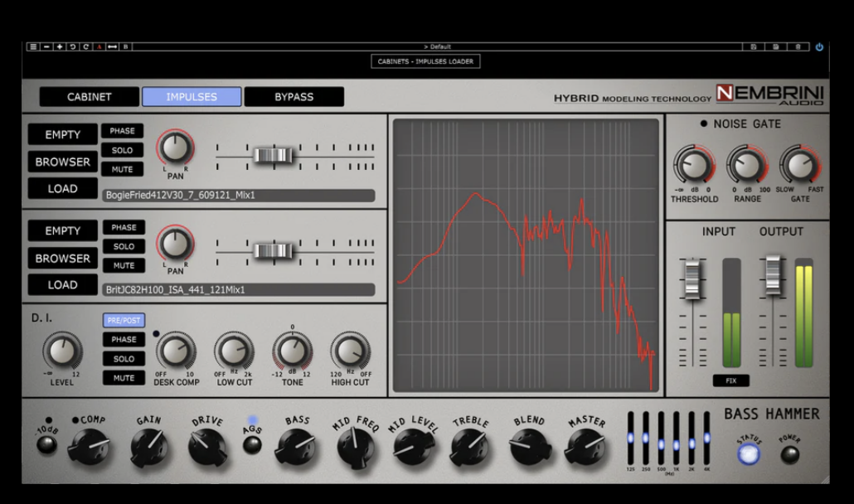Click the FIX button under input meter
This screenshot has width=854, height=504.
pyautogui.click(x=731, y=381)
